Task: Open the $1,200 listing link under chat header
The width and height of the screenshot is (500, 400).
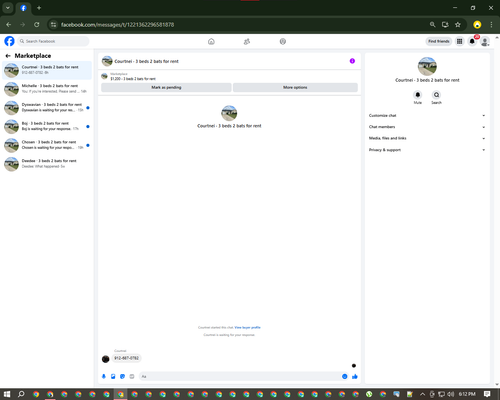Action: point(133,79)
